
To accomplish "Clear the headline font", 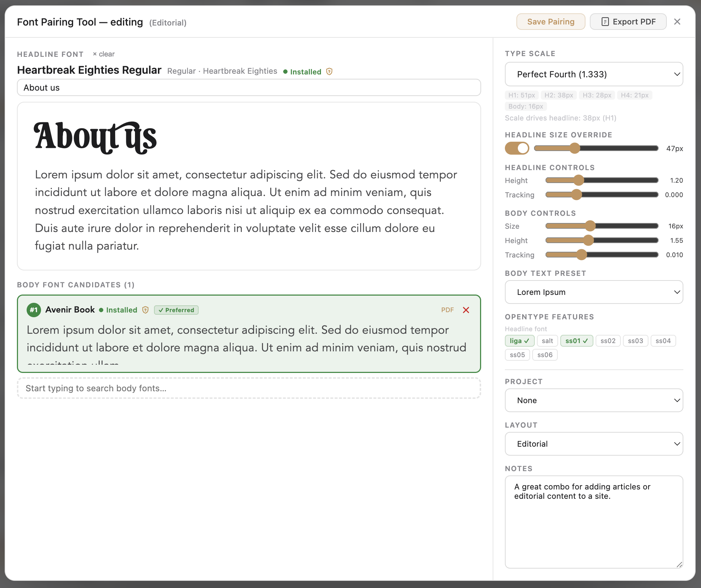I will [104, 54].
